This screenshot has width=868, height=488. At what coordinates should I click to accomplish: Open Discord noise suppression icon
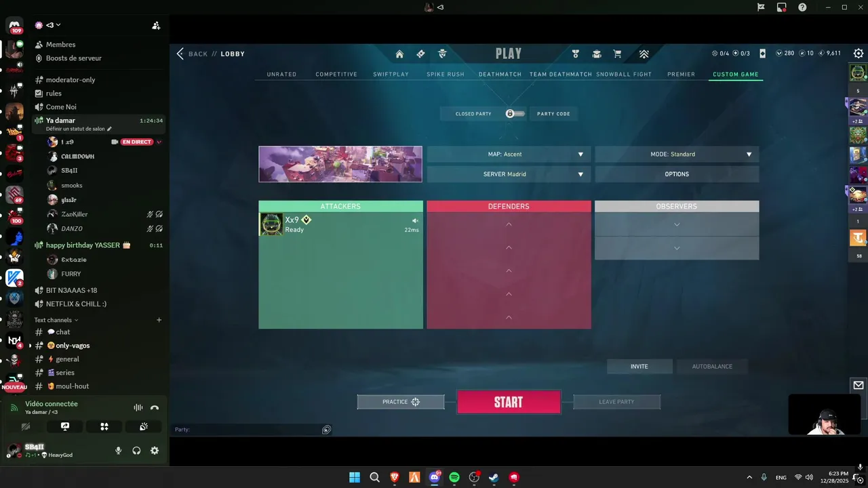[x=138, y=407]
